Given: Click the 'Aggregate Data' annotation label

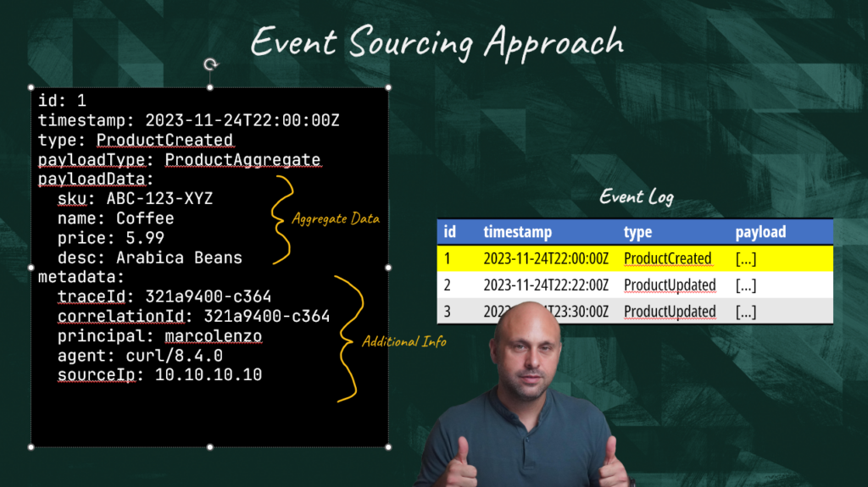Looking at the screenshot, I should [336, 219].
